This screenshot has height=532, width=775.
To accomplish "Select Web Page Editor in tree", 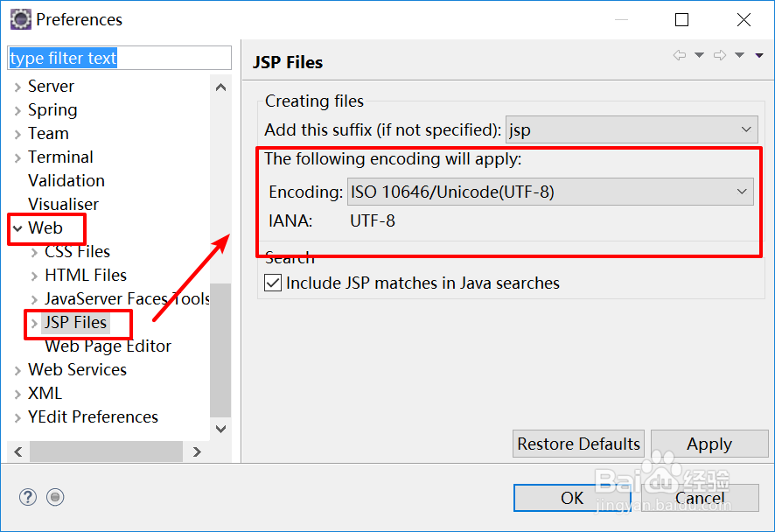I will [108, 346].
